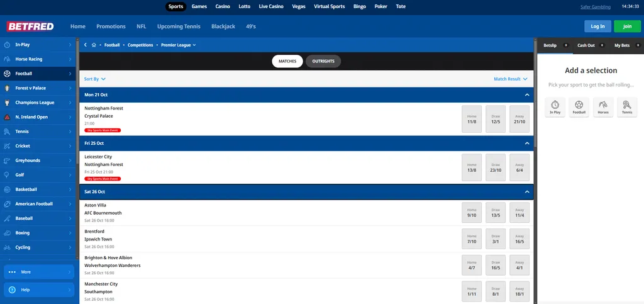
Task: Select Poker in the top menu
Action: 380,6
